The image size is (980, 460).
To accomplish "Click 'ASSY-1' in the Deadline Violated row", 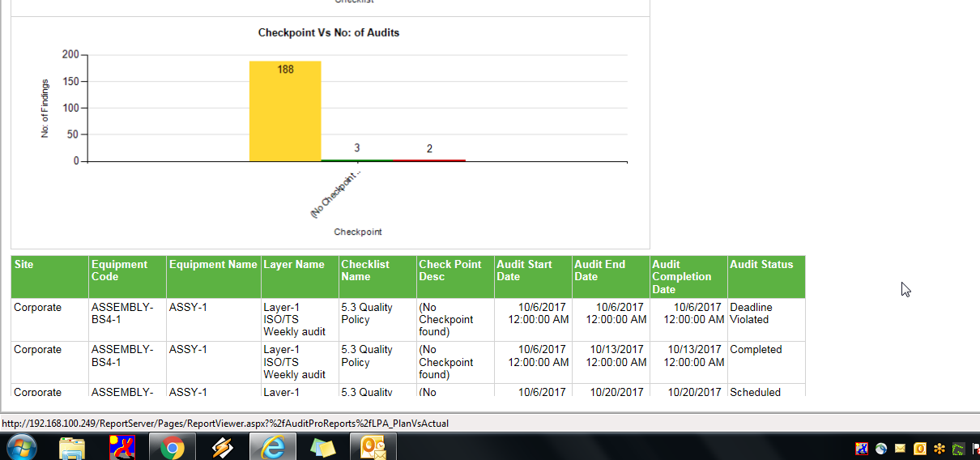I will pos(188,308).
